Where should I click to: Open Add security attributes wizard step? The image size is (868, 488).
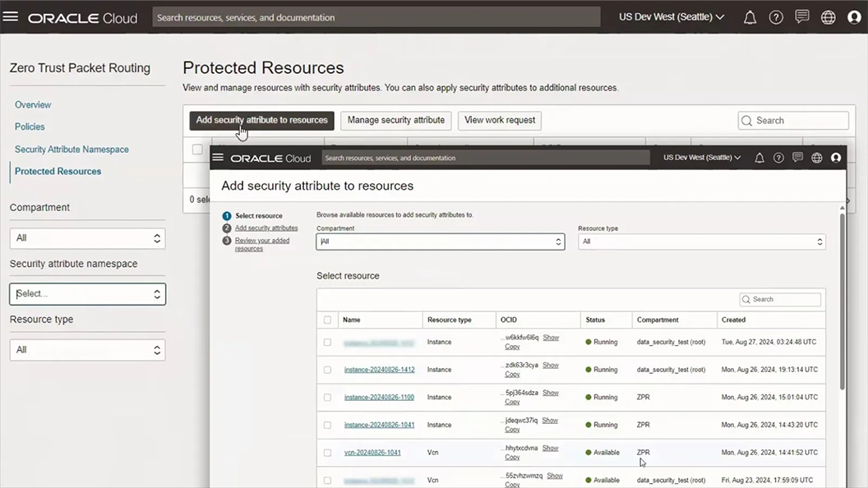266,228
